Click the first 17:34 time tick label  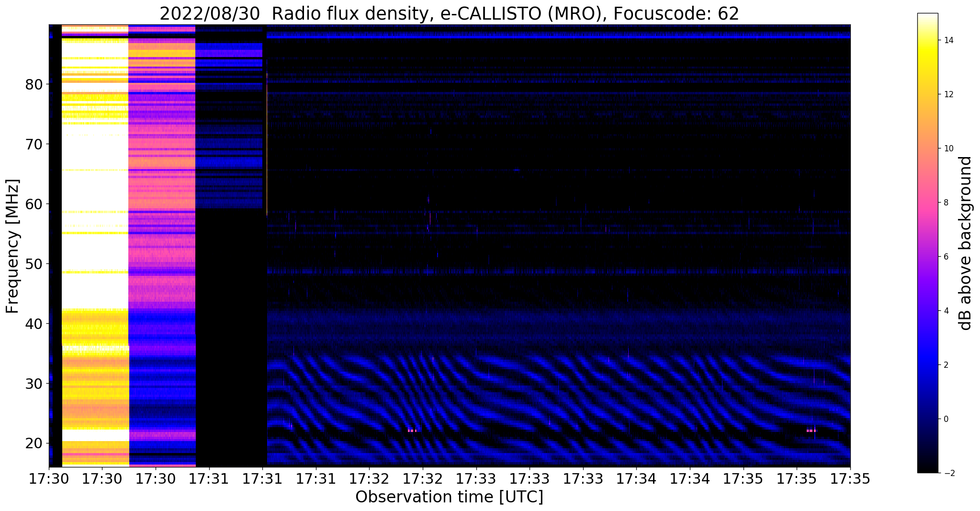click(636, 478)
